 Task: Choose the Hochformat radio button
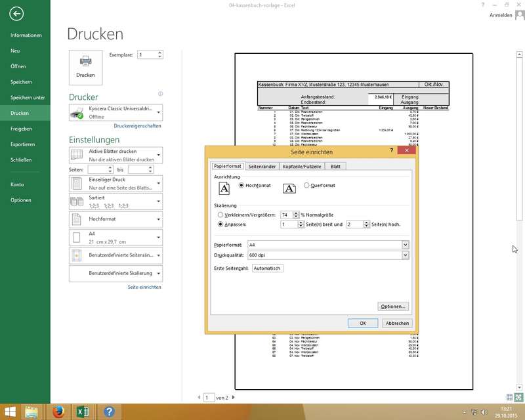(x=241, y=186)
